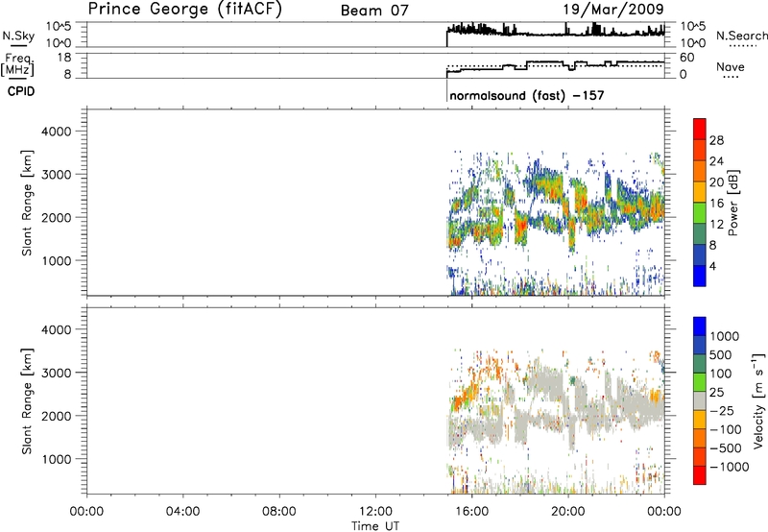Select the 'N.Sky' legend label

[x=18, y=36]
